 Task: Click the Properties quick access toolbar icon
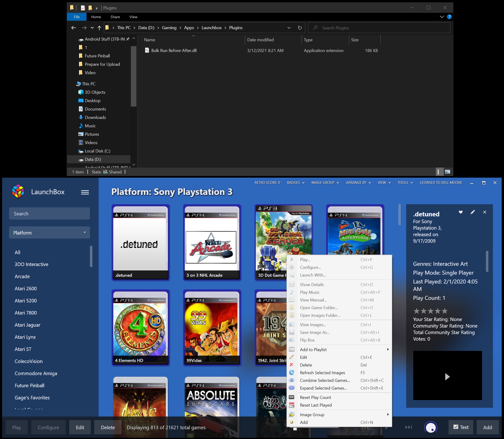pos(83,8)
